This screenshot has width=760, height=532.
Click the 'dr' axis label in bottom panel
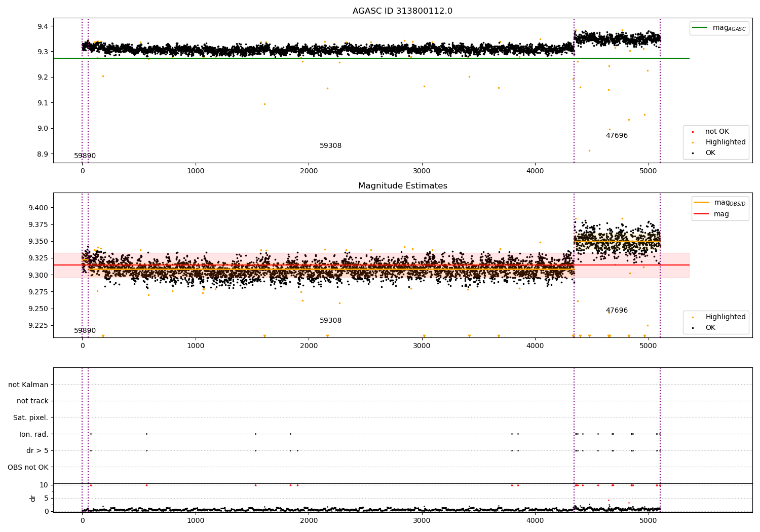point(33,498)
